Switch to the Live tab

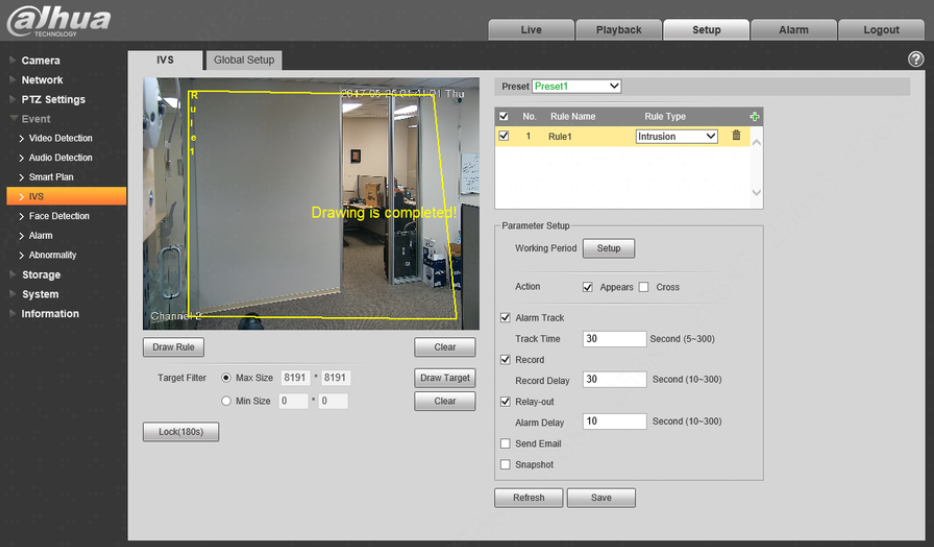pyautogui.click(x=531, y=30)
